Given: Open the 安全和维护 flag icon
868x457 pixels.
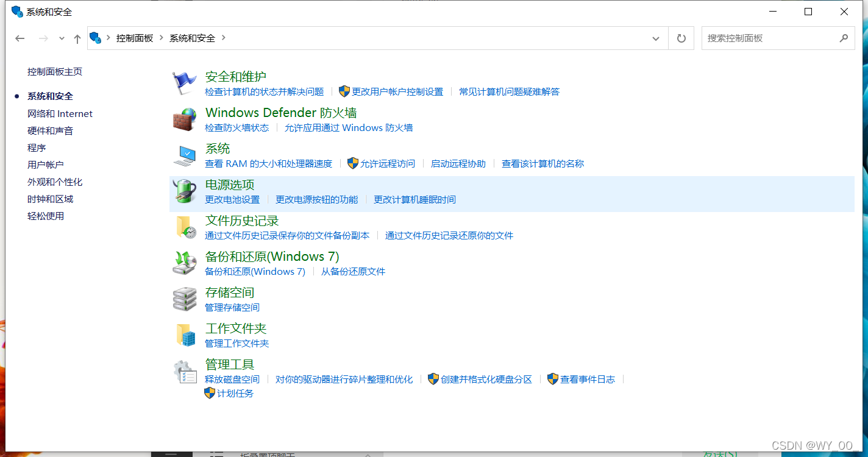Looking at the screenshot, I should click(185, 83).
